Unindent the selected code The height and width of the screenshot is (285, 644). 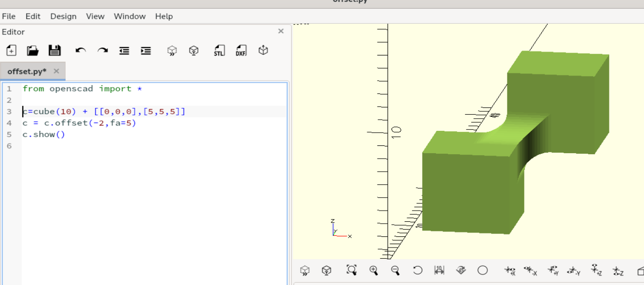(x=125, y=51)
